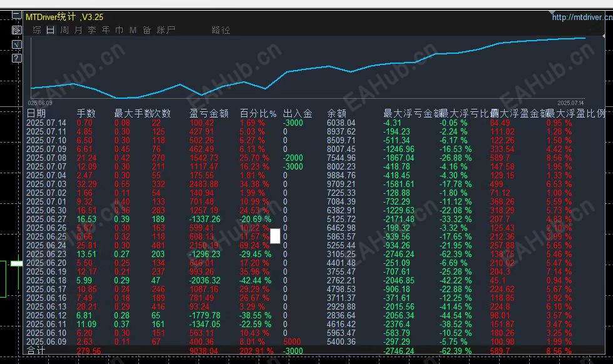This screenshot has height=364, width=613.
Task: Click total percentage 202.91 %
Action: 257,351
